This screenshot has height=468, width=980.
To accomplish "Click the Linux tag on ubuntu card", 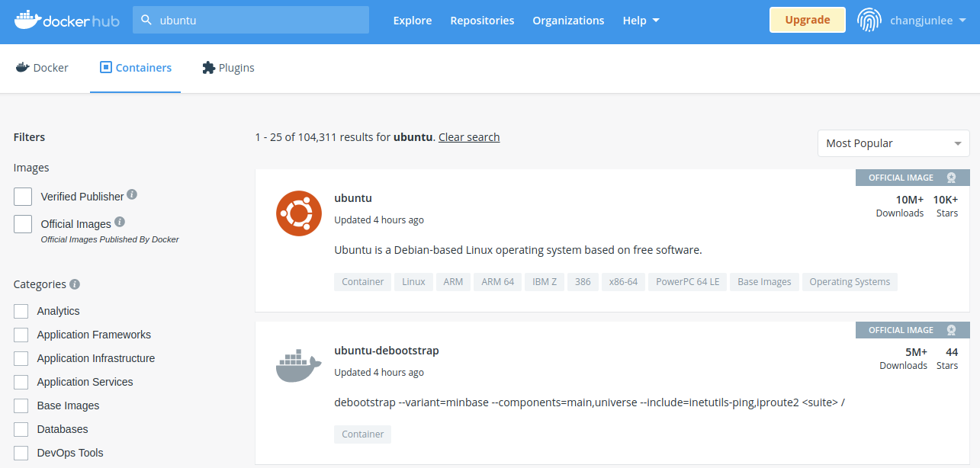I will pyautogui.click(x=413, y=282).
